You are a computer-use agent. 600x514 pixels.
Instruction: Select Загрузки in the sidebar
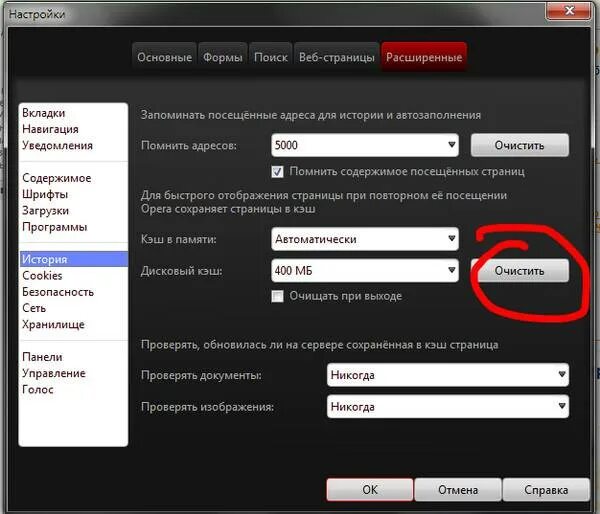click(73, 210)
